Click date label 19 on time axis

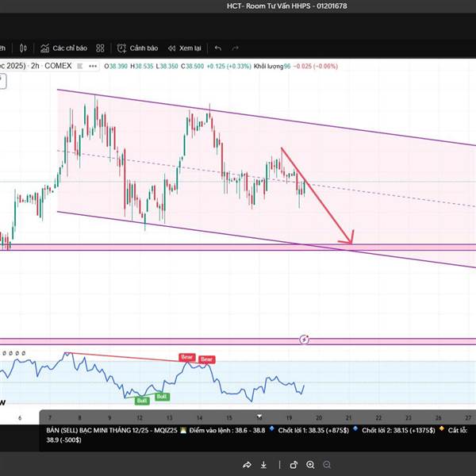tap(289, 418)
